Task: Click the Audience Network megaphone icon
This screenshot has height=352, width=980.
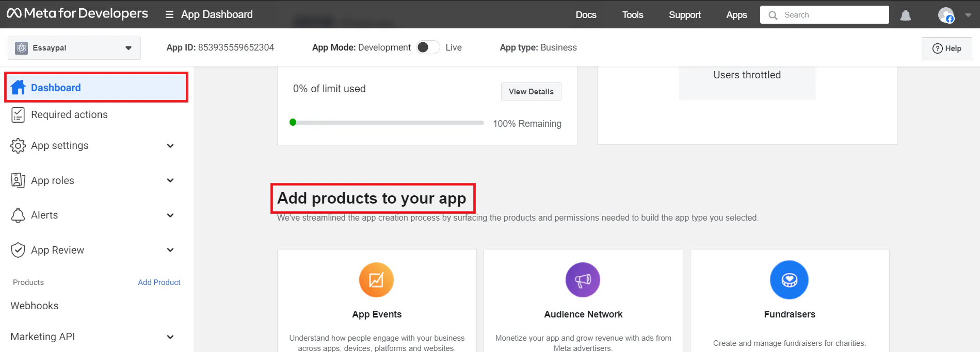Action: coord(583,280)
